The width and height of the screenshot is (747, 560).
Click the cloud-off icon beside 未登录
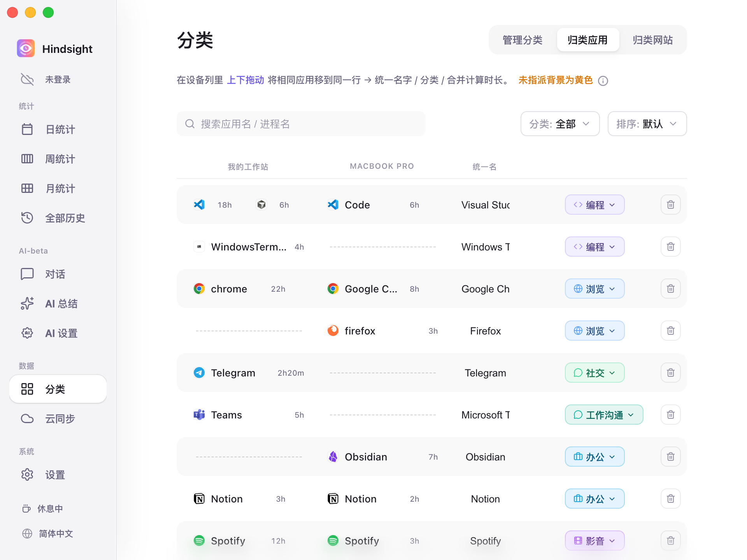pos(27,79)
